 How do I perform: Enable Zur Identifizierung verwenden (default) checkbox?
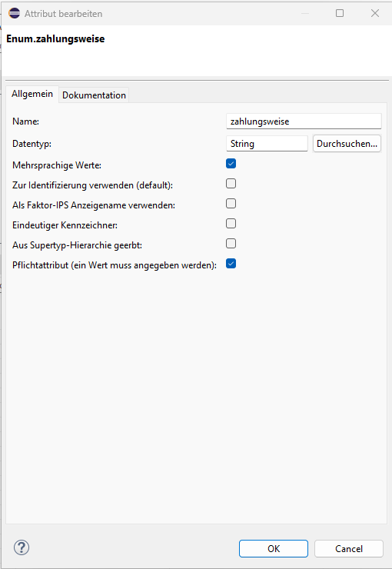[x=231, y=184]
